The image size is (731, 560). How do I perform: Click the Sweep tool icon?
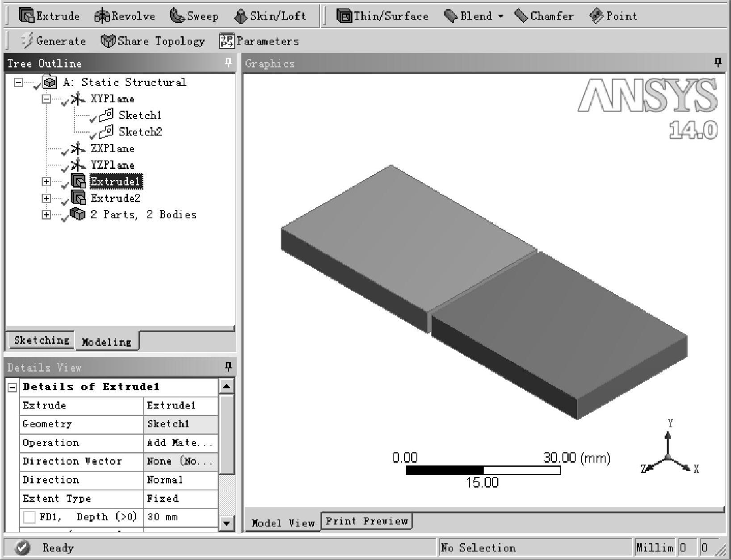177,16
